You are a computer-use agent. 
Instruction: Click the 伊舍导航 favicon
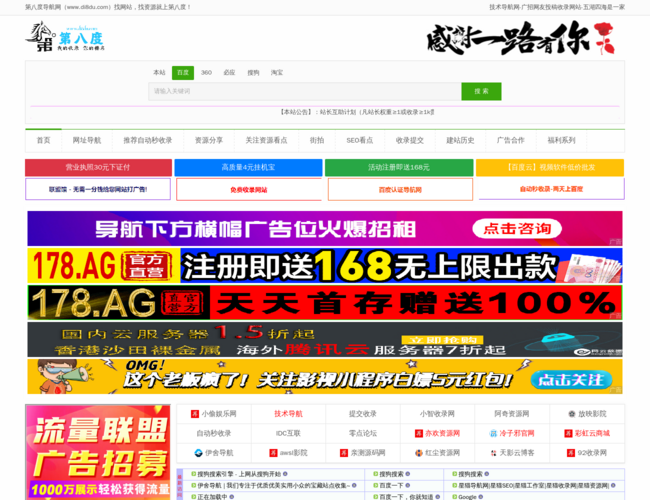(x=199, y=453)
